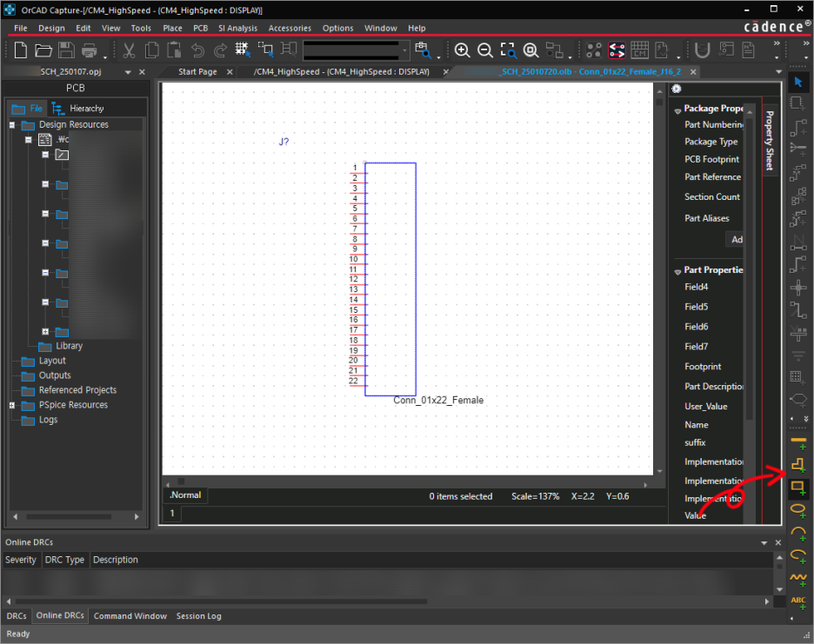814x644 pixels.
Task: Open the CM constraint manager grid icon
Action: pyautogui.click(x=639, y=50)
